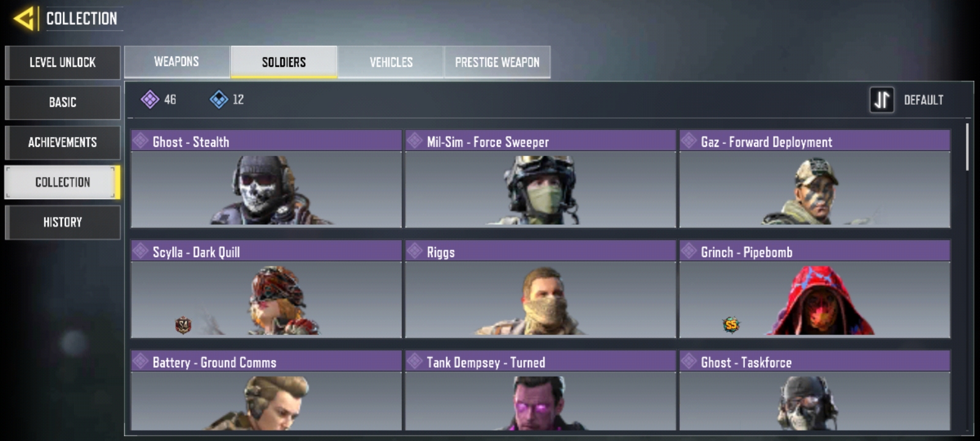Open the Vehicles tab
Image resolution: width=980 pixels, height=441 pixels.
pos(391,62)
